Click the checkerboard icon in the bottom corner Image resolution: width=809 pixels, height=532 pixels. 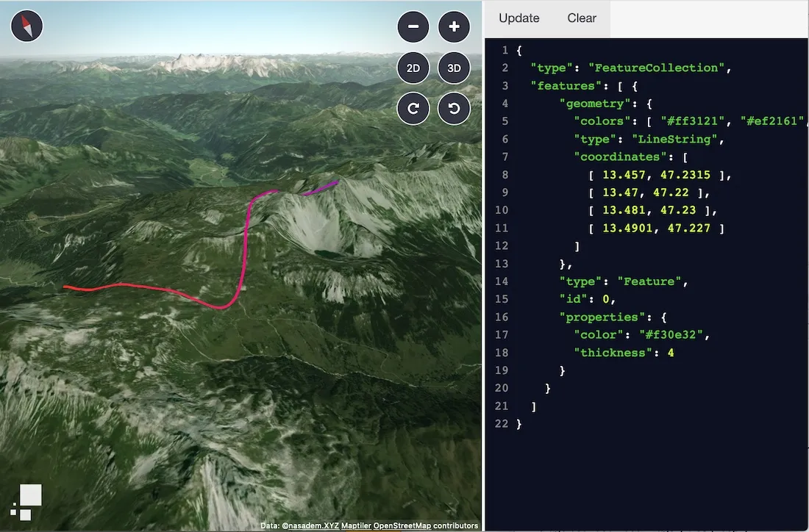(28, 501)
